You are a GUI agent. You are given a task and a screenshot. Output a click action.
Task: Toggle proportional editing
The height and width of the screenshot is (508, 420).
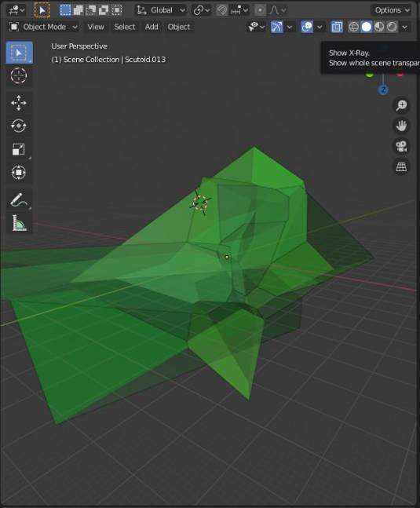pos(260,10)
